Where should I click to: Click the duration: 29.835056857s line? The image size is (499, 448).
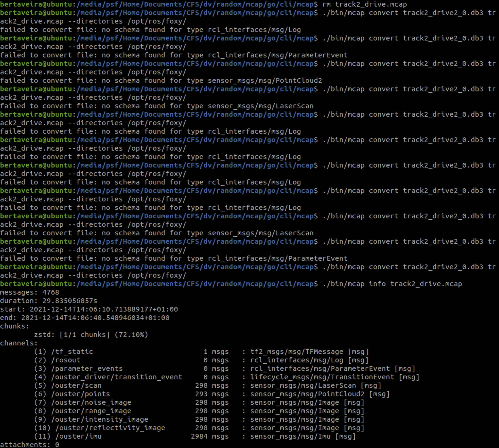tap(49, 301)
